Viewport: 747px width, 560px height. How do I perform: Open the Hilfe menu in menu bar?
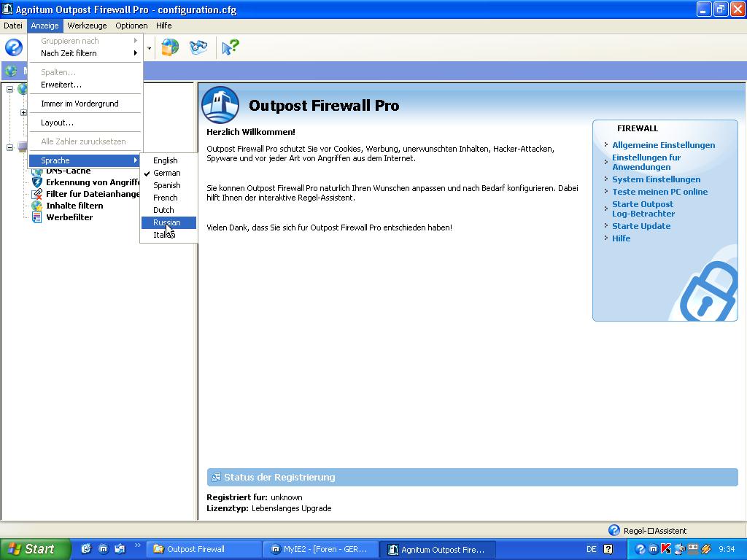point(164,26)
